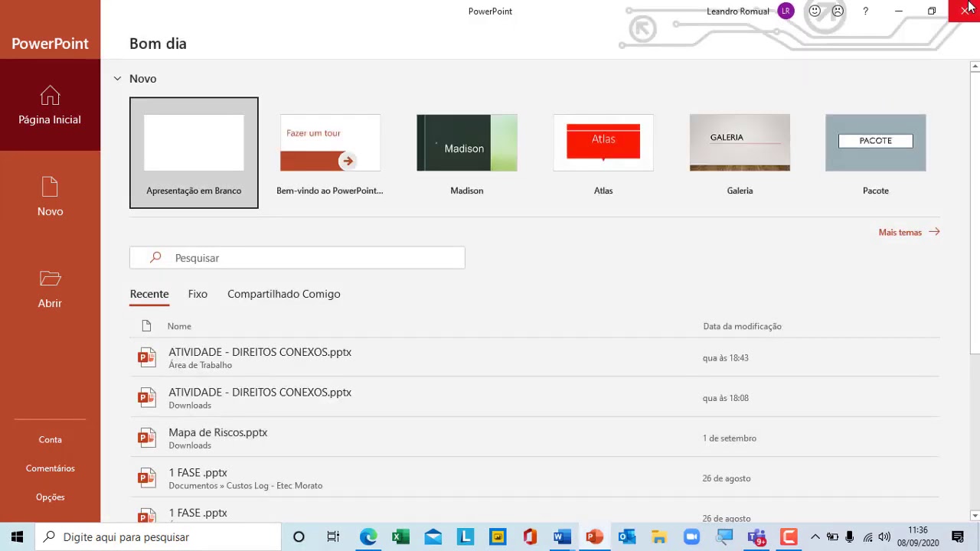Send a smile feedback face icon

click(x=815, y=11)
